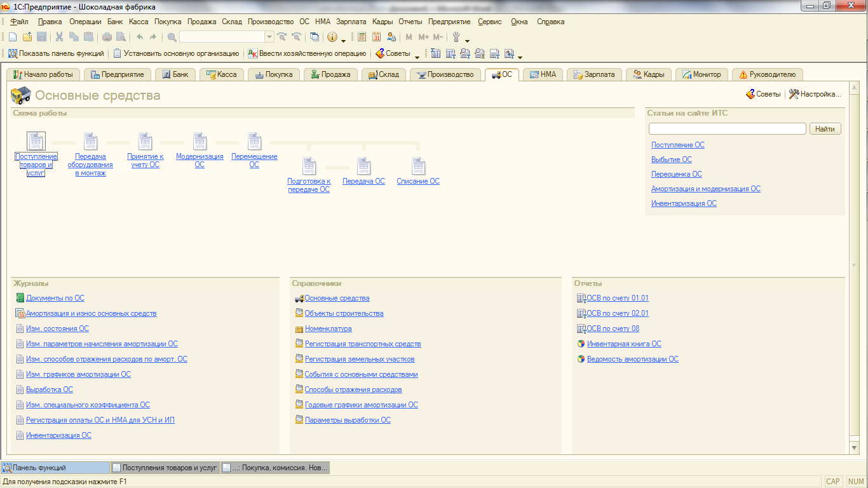Click the Help info icon in the toolbar
Viewport: 868px width, 488px height.
332,37
